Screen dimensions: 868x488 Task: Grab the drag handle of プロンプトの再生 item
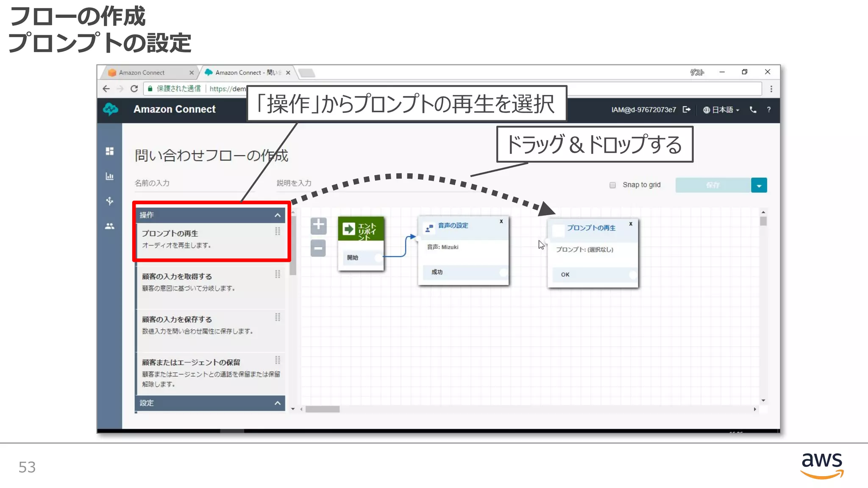click(278, 231)
